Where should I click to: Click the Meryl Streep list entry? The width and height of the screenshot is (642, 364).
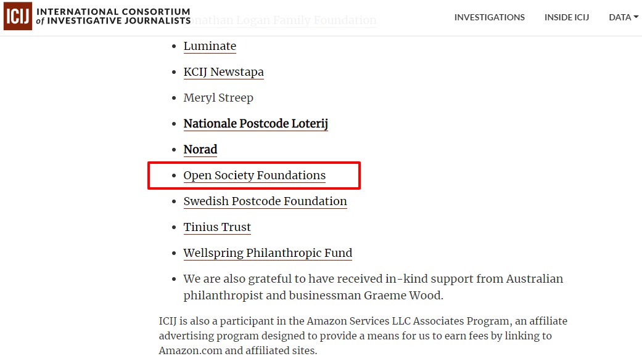coord(218,98)
